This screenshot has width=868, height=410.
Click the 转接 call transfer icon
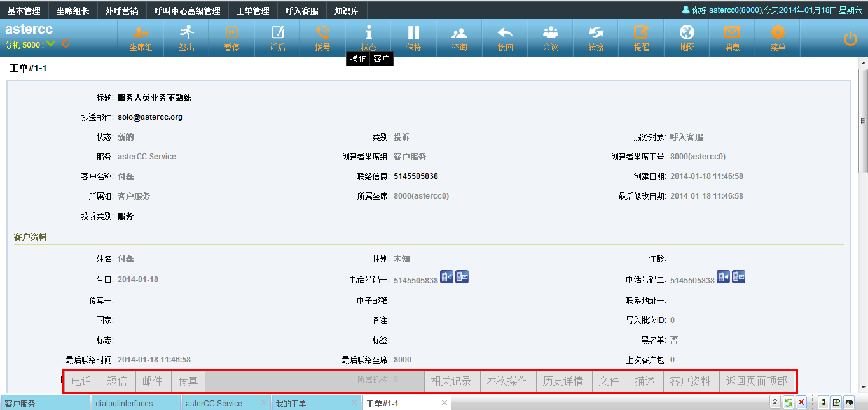tap(596, 33)
